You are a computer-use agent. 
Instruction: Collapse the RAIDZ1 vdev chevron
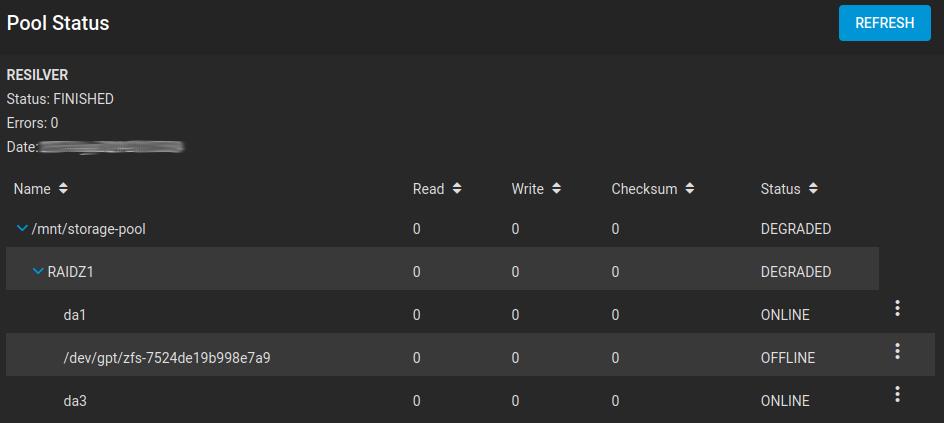[38, 272]
